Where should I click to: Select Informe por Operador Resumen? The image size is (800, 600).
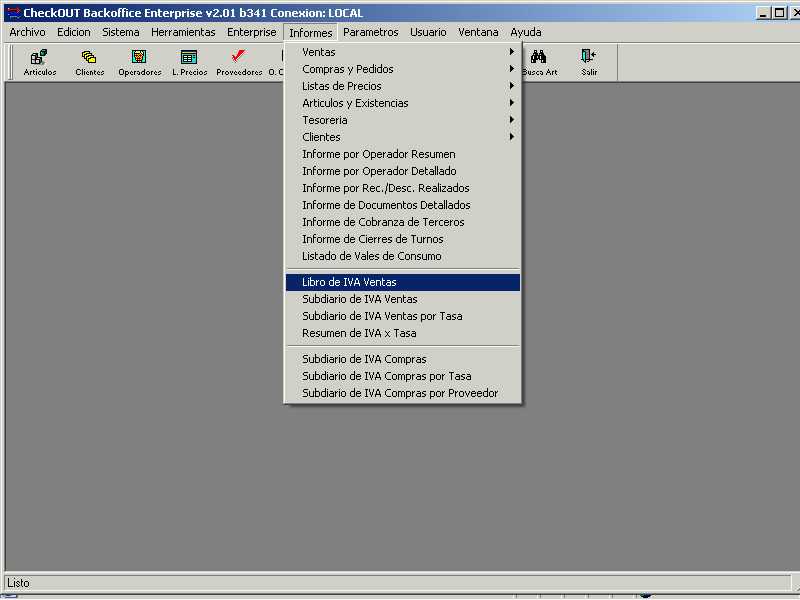(403, 154)
